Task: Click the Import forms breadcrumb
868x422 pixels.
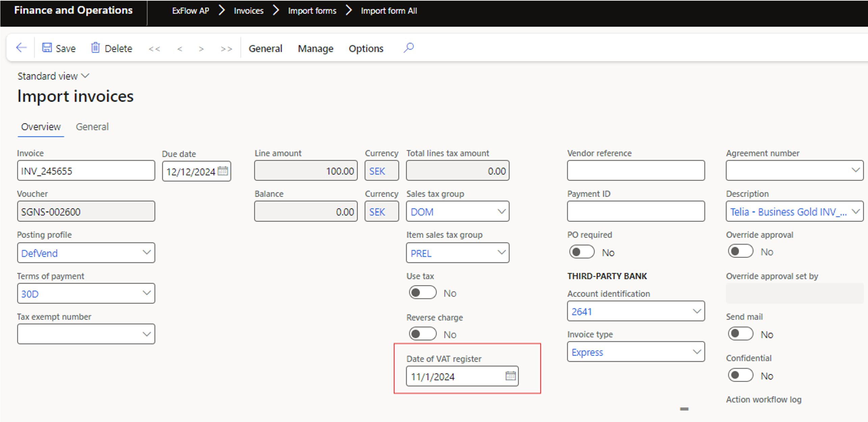Action: point(312,11)
